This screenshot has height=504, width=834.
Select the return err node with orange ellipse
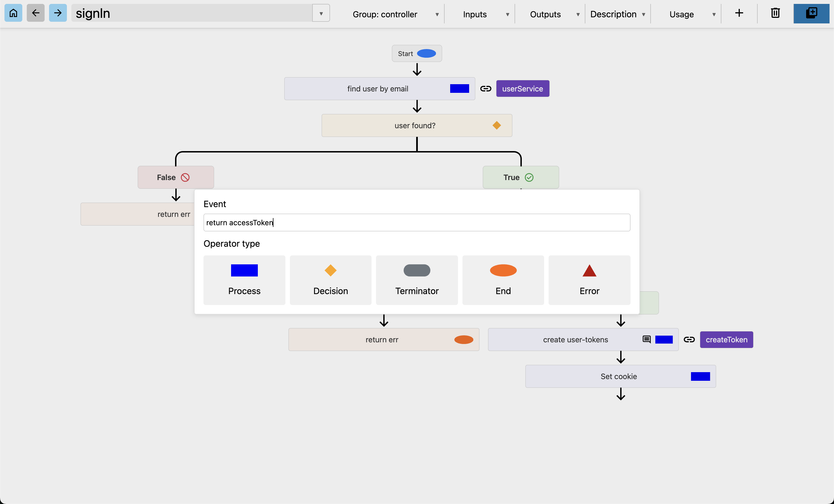[x=384, y=340]
